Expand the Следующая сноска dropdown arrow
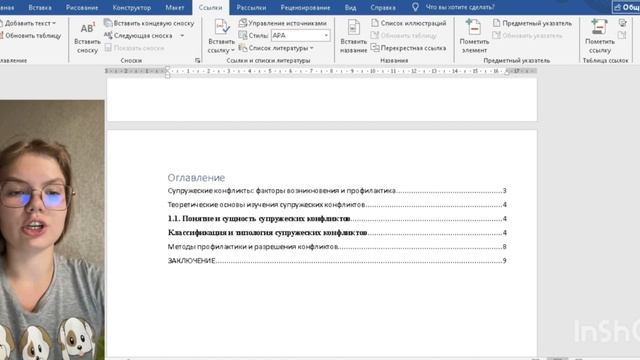The width and height of the screenshot is (640, 360). click(x=182, y=36)
